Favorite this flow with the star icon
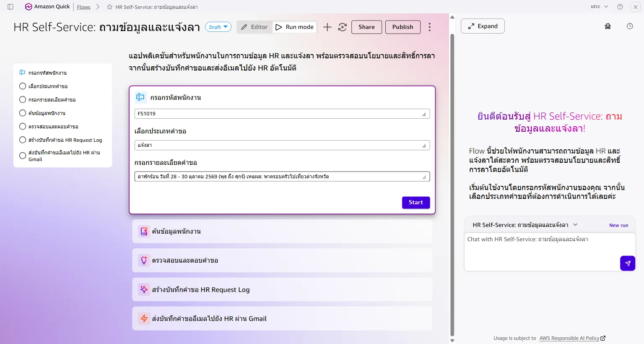The height and width of the screenshot is (344, 644). pos(110,7)
